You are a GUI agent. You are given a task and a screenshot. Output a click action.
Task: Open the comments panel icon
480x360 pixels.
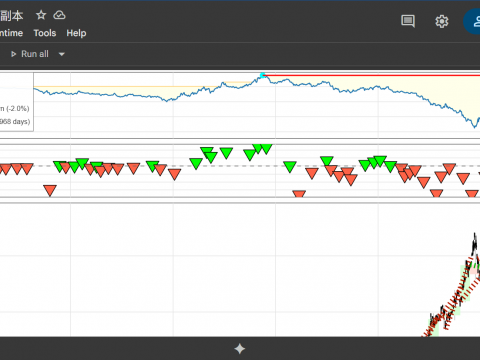tap(408, 21)
